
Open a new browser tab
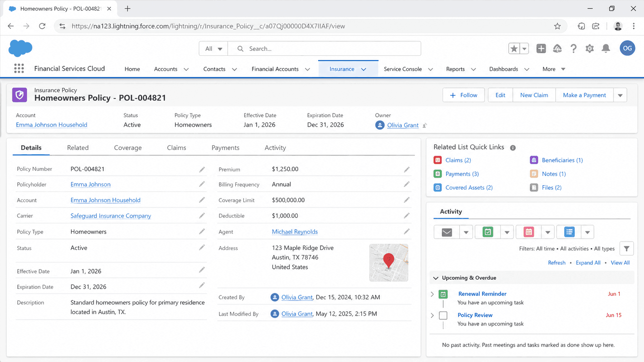click(x=127, y=8)
